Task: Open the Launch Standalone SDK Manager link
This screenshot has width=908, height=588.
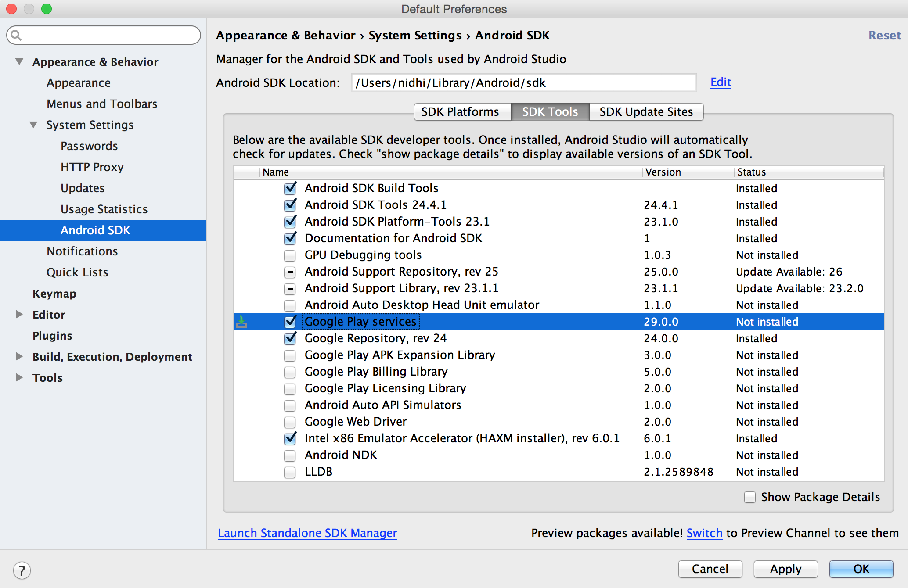Action: pos(307,533)
